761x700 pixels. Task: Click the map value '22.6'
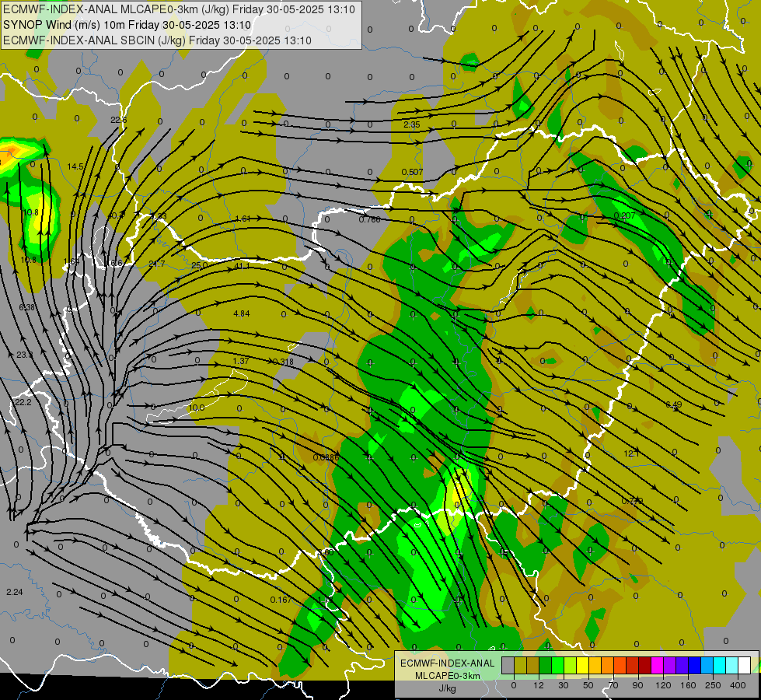[x=118, y=120]
